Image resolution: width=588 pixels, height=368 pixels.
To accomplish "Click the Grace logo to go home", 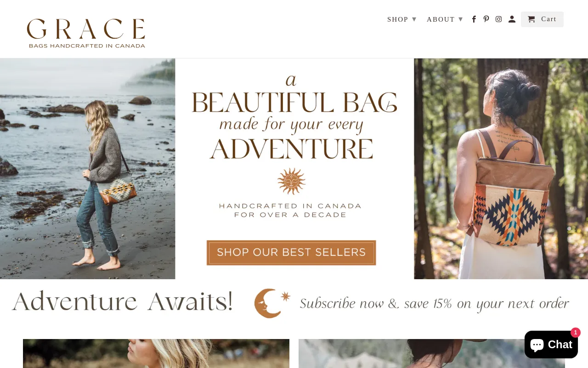I will [x=86, y=33].
